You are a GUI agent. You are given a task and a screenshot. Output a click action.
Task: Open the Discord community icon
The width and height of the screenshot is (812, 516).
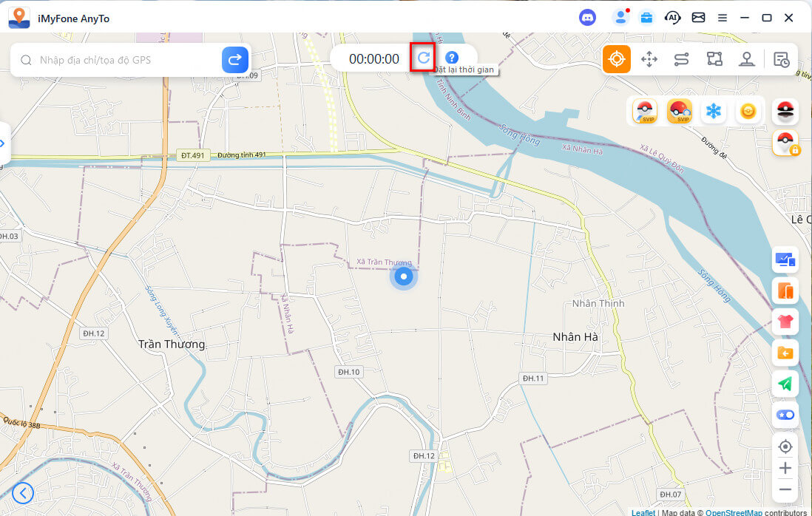coord(588,18)
